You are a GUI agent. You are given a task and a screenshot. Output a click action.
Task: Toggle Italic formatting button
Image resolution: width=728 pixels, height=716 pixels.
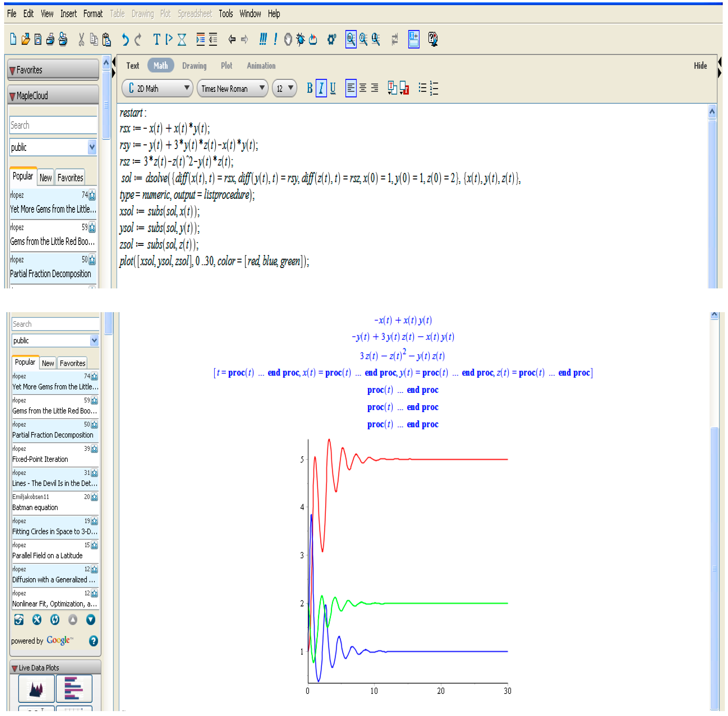(x=321, y=88)
